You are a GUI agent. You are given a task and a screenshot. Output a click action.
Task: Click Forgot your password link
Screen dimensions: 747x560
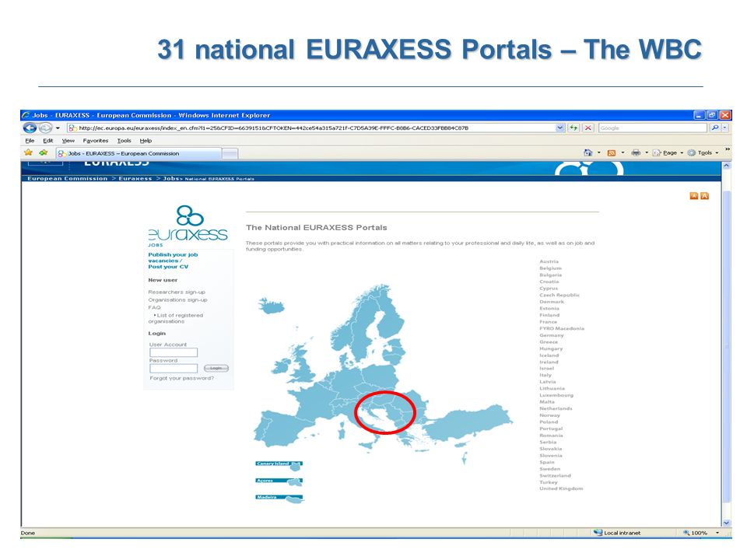click(x=181, y=378)
